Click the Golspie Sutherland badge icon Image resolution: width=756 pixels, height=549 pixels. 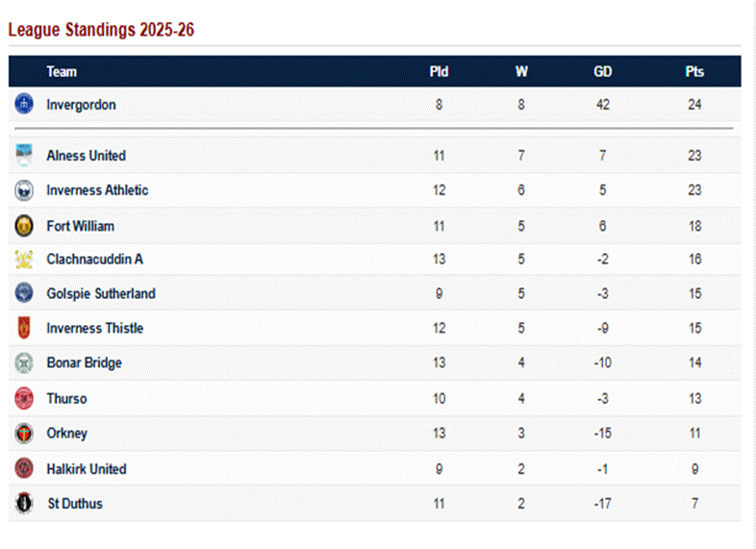coord(24,293)
